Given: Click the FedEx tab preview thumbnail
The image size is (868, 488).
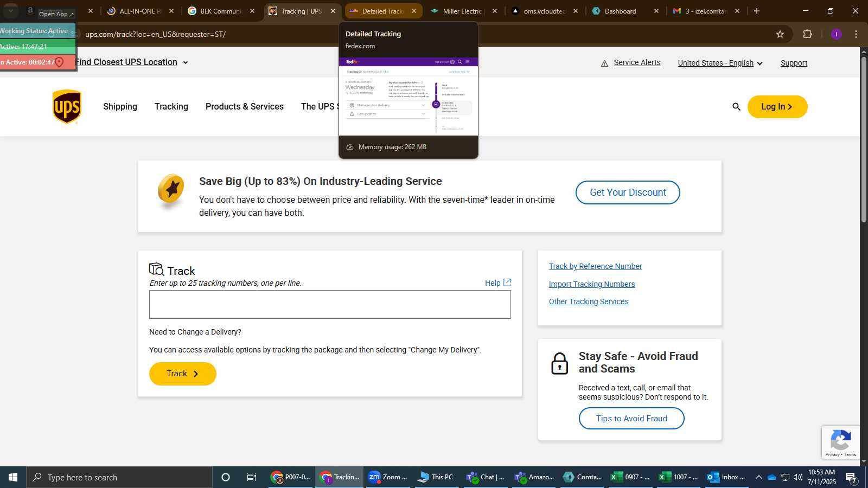Looking at the screenshot, I should point(409,96).
